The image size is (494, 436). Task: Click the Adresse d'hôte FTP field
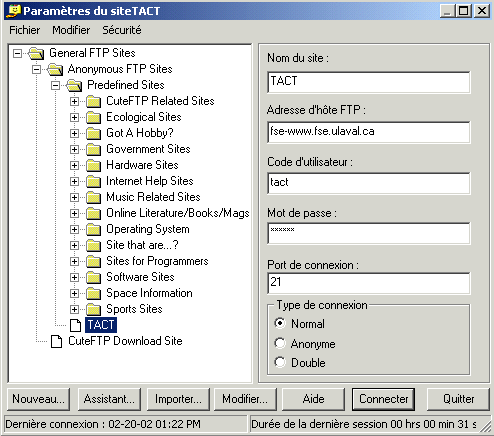click(369, 132)
